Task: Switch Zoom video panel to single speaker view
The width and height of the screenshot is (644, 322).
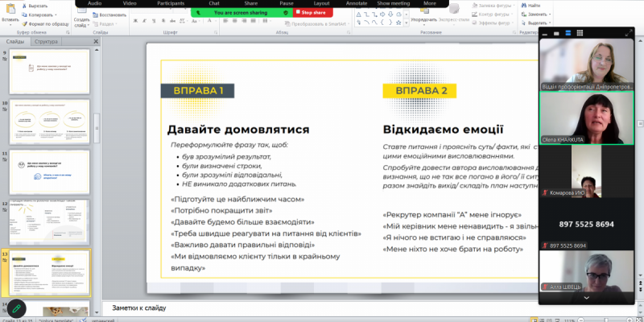Action: 556,33
